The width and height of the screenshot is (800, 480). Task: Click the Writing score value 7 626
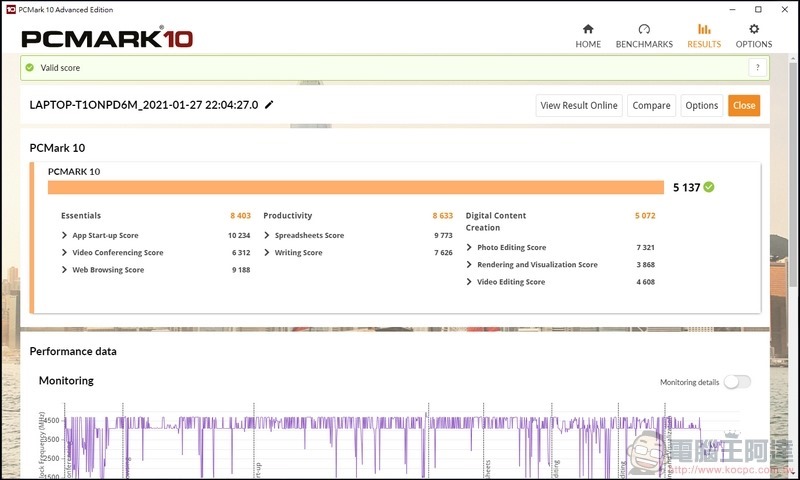click(x=443, y=252)
